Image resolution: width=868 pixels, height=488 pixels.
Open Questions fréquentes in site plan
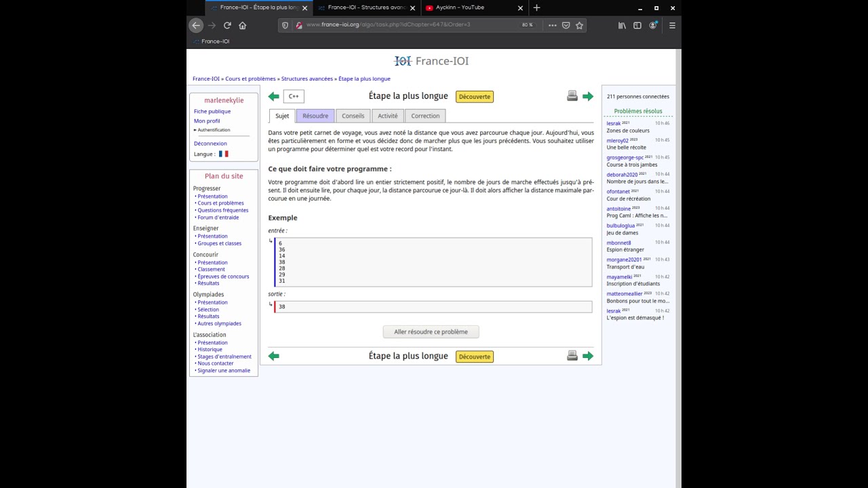(x=223, y=210)
